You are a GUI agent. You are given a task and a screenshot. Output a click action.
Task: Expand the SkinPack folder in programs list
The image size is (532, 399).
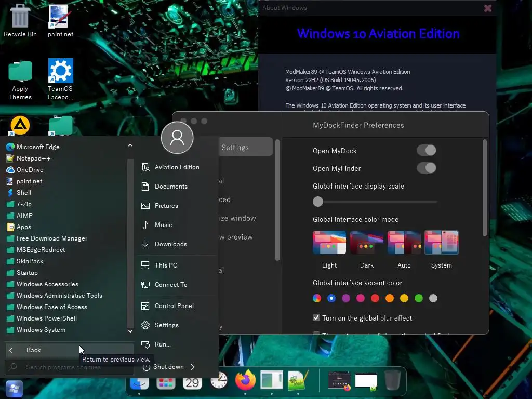(x=25, y=261)
